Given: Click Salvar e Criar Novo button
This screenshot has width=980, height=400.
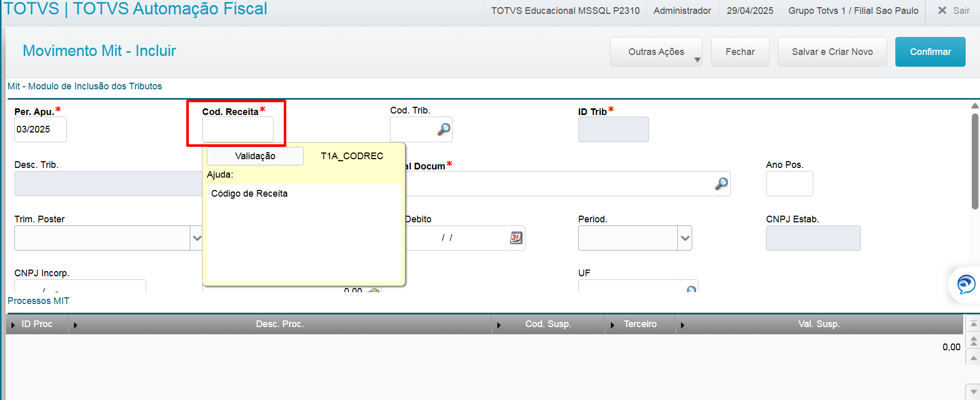Looking at the screenshot, I should coord(832,52).
